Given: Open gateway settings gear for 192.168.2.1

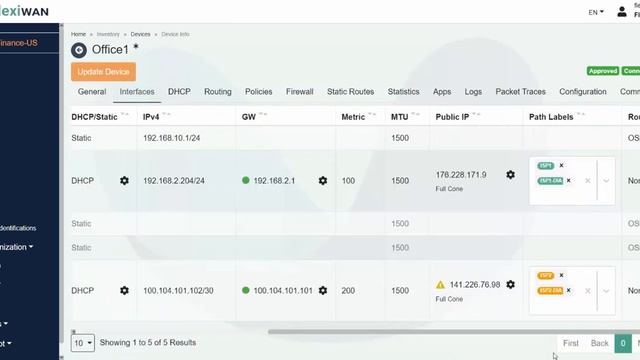Looking at the screenshot, I should click(323, 180).
